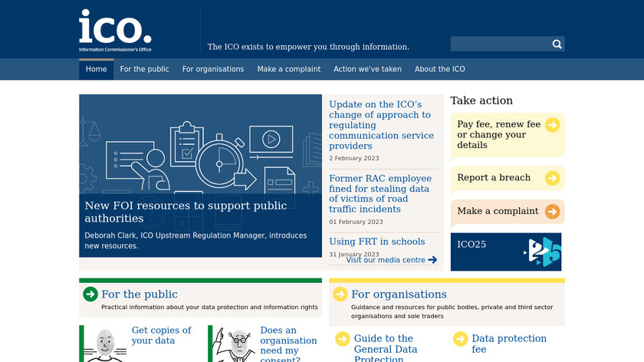Click the Report a breach button text
Viewport: 644px width, 362px height.
pyautogui.click(x=494, y=177)
